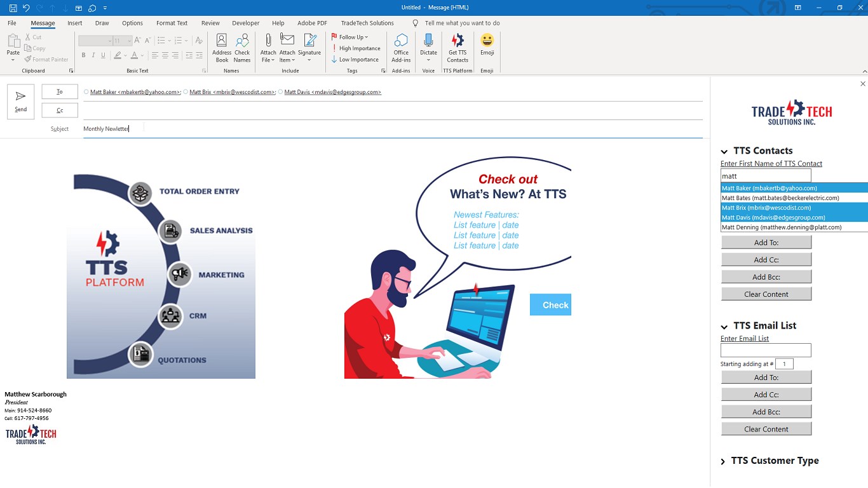This screenshot has height=488, width=868.
Task: Switch to the Insert tab
Action: pos(75,23)
